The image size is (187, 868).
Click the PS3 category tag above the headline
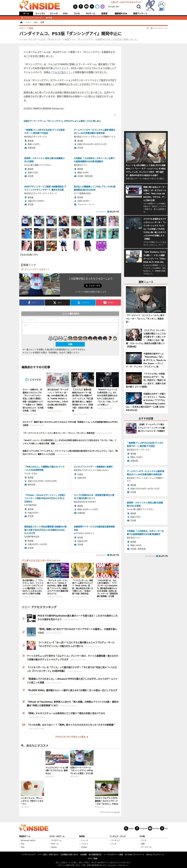click(31, 28)
